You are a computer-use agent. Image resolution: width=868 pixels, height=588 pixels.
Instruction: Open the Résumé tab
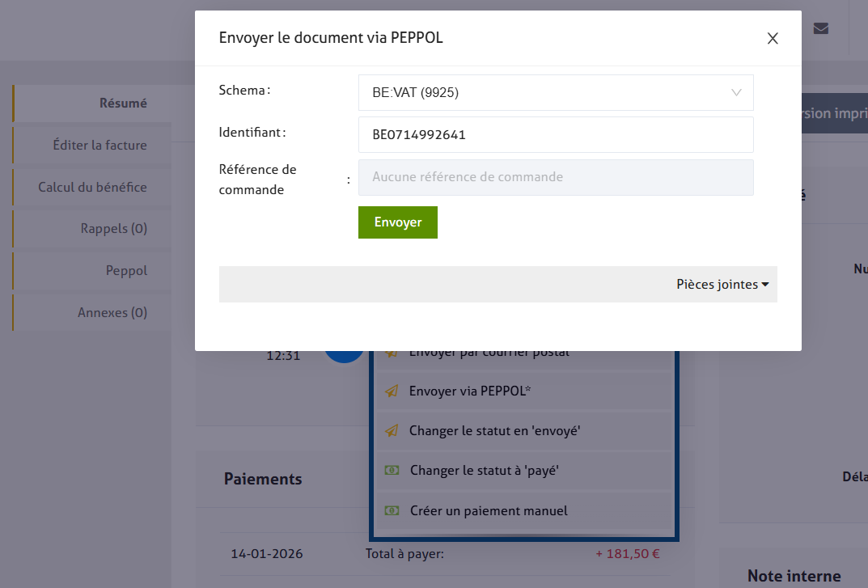tap(123, 104)
